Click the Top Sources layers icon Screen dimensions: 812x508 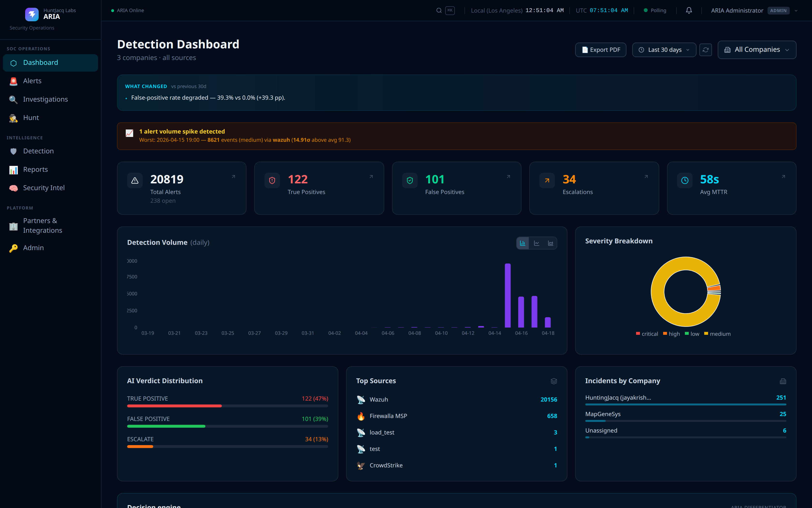pyautogui.click(x=554, y=381)
